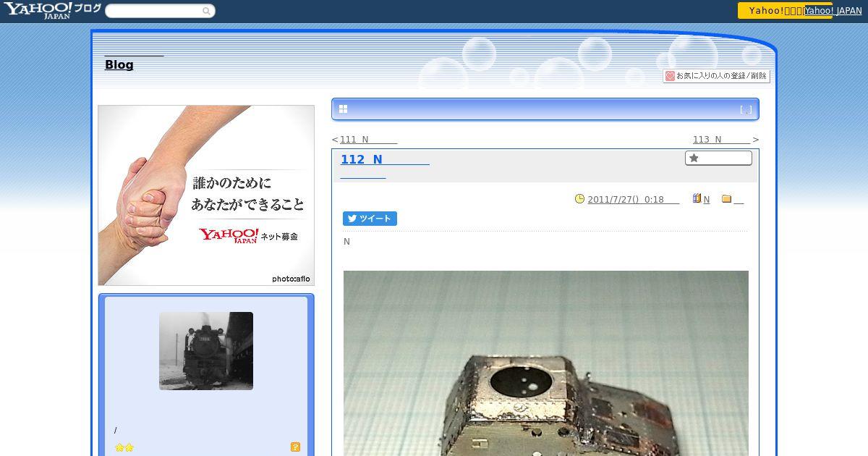Click the magnifier search icon

(x=207, y=11)
